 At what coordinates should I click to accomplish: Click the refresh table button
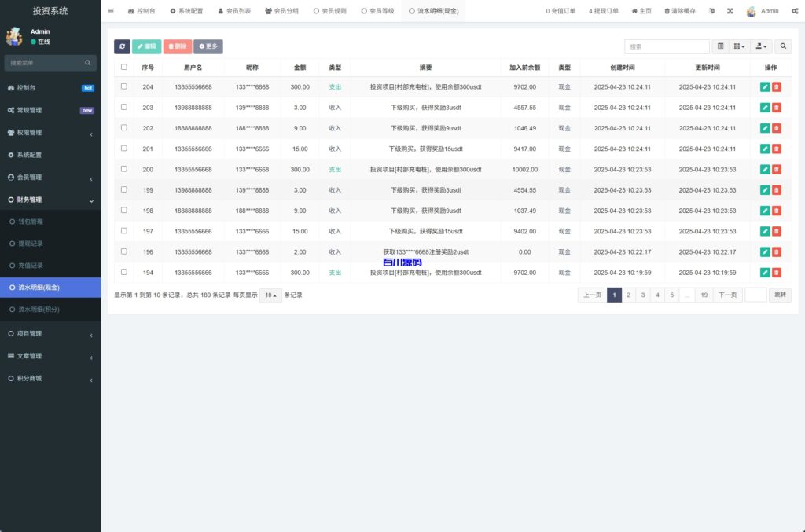(x=122, y=46)
